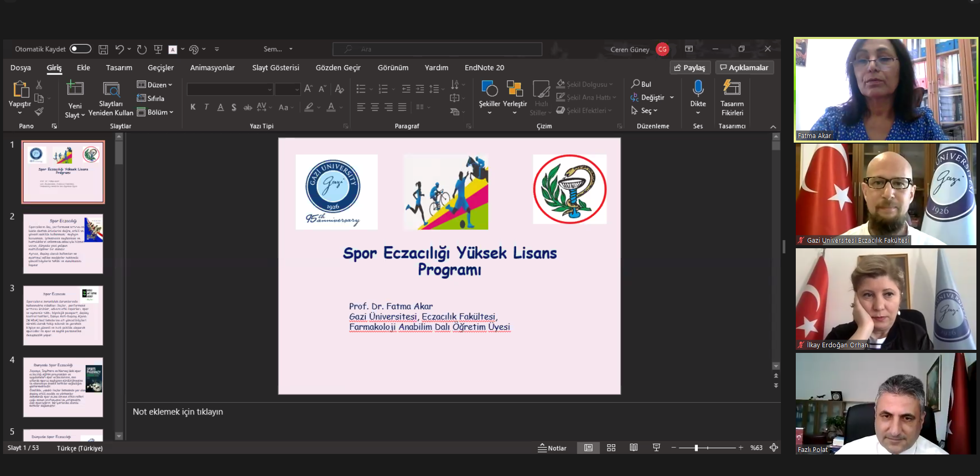
Task: Click the zoom slider handle
Action: (x=696, y=448)
